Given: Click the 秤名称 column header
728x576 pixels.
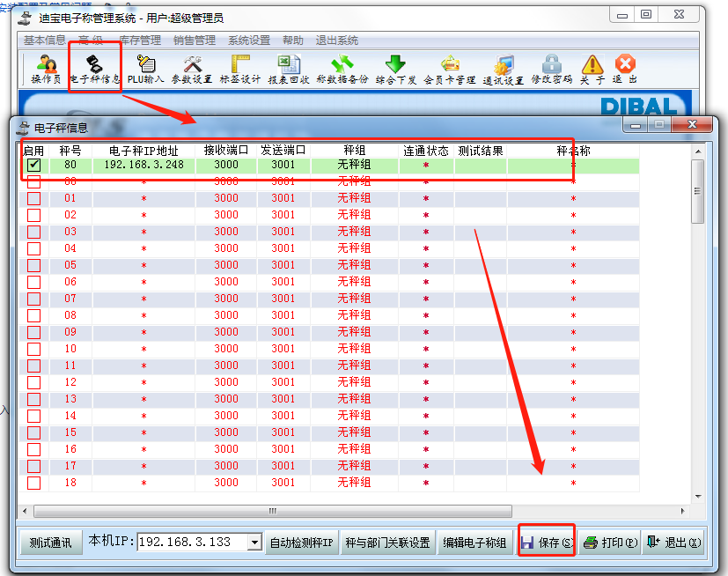Looking at the screenshot, I should pyautogui.click(x=573, y=151).
